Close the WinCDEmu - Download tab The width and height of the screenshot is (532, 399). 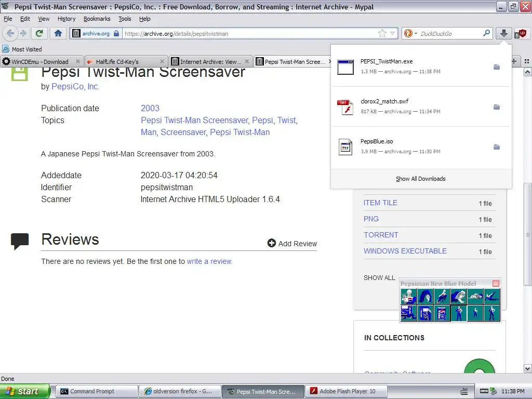(x=78, y=61)
